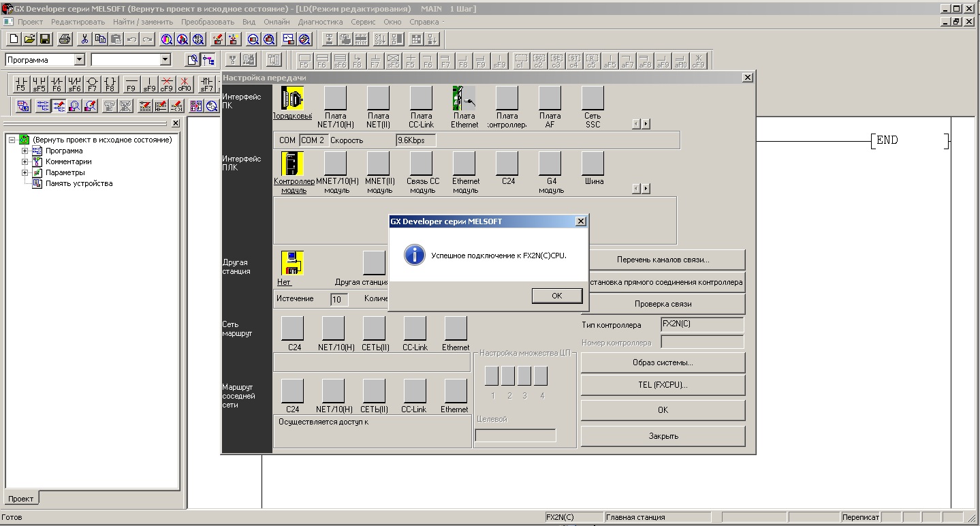The height and width of the screenshot is (526, 980).
Task: Select controller module PLC interface icon
Action: (293, 164)
